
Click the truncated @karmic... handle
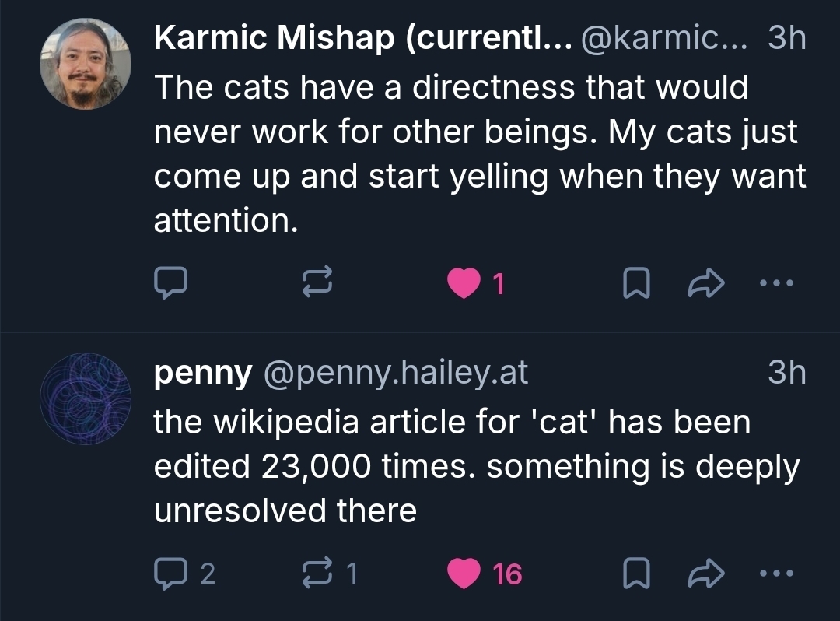click(663, 38)
